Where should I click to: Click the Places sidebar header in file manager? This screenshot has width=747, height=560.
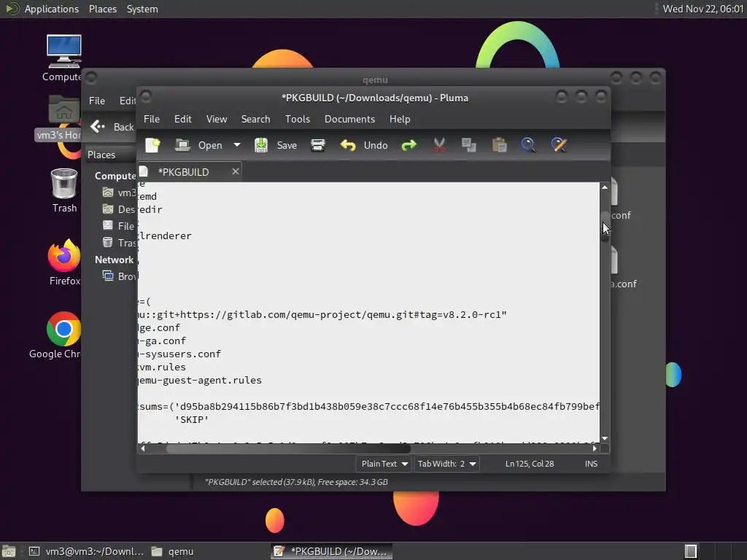coord(101,155)
